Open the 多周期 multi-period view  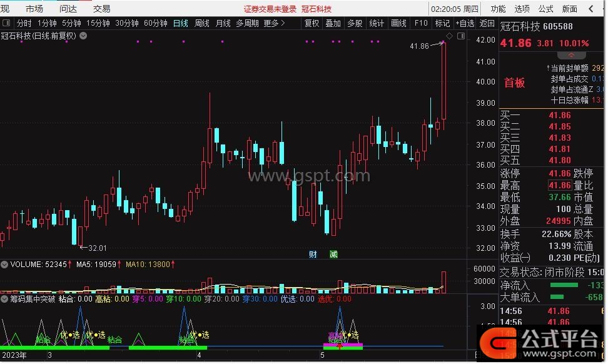[247, 23]
